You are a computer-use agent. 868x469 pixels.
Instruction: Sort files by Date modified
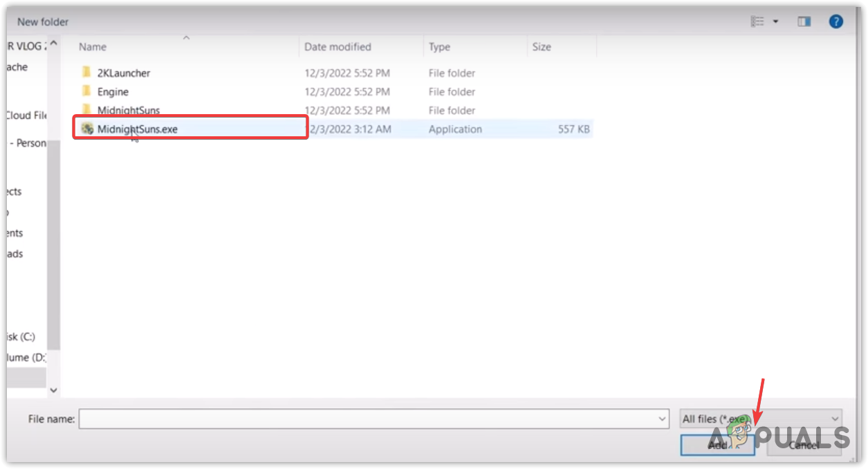click(338, 46)
